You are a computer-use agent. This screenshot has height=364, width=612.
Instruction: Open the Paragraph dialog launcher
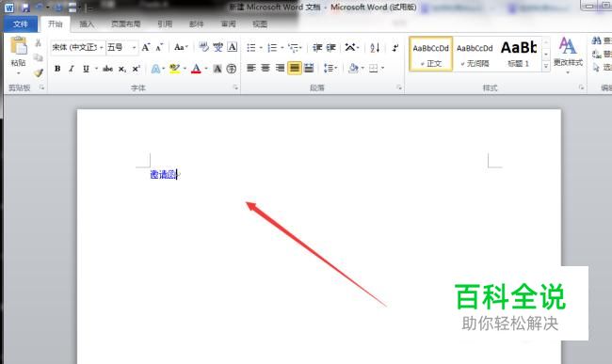tap(399, 87)
